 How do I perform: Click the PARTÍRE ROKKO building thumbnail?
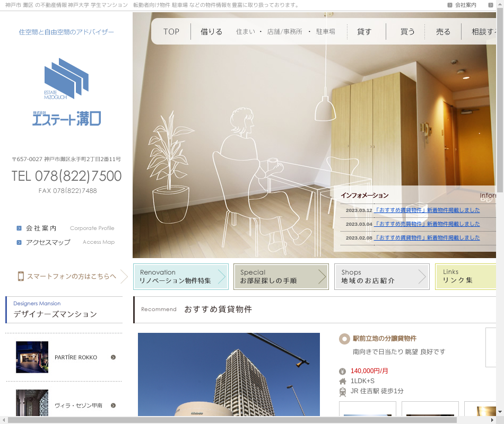[x=32, y=357]
